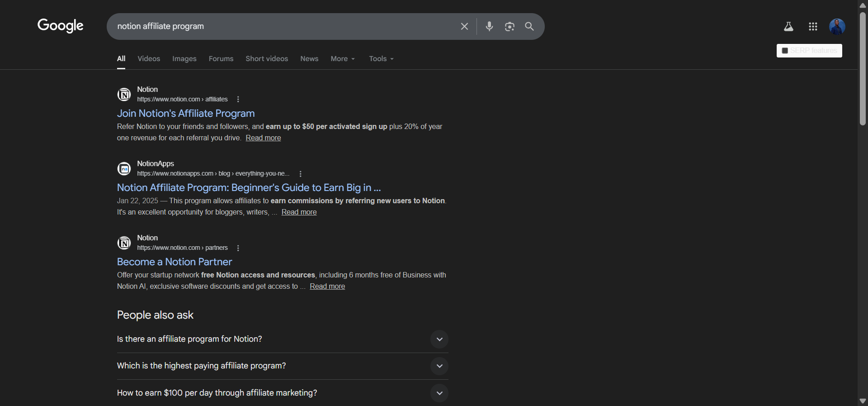The height and width of the screenshot is (406, 868).
Task: Expand 'Is there an affiliate program for Notion?'
Action: point(283,339)
